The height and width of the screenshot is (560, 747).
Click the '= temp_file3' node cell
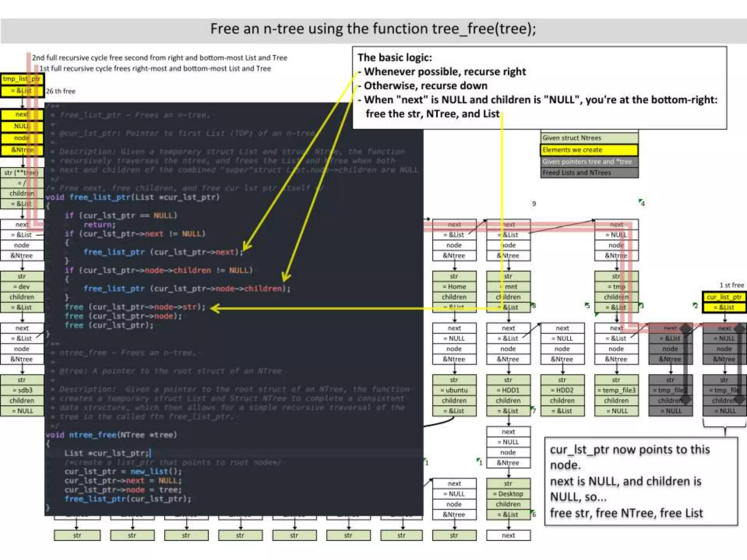pyautogui.click(x=616, y=390)
